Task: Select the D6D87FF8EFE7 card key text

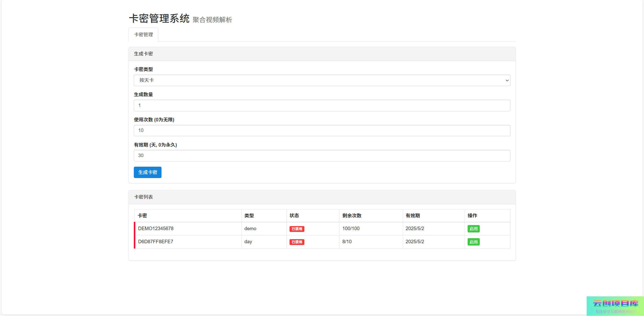Action: [155, 242]
